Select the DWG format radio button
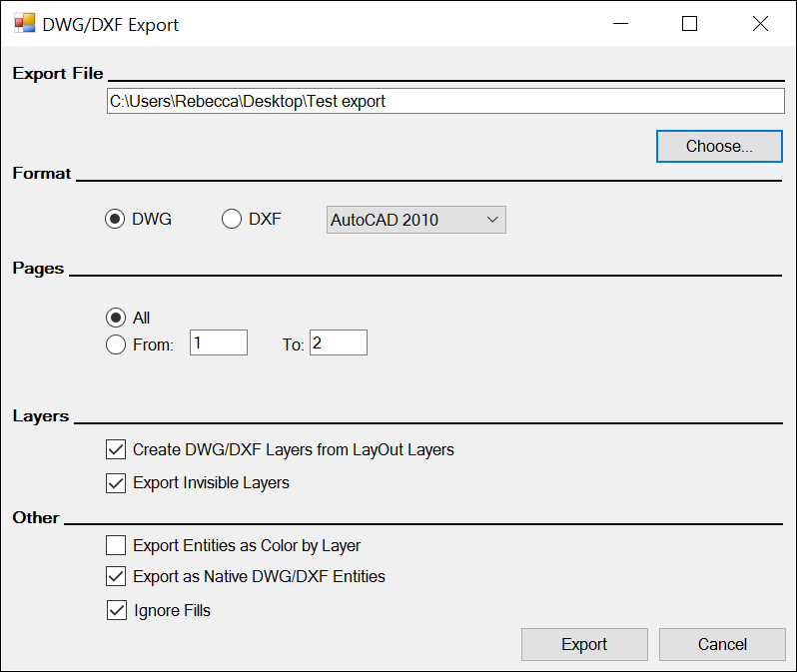 coord(116,220)
